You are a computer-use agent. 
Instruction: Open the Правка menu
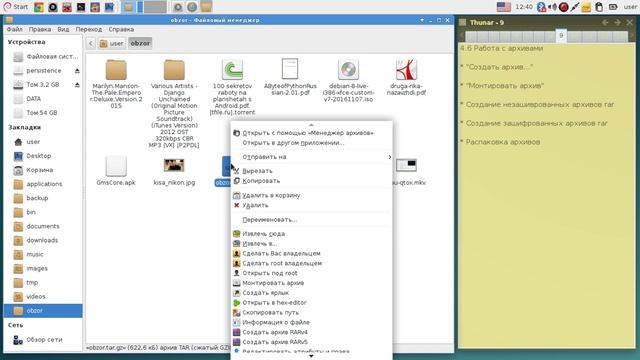pos(40,29)
